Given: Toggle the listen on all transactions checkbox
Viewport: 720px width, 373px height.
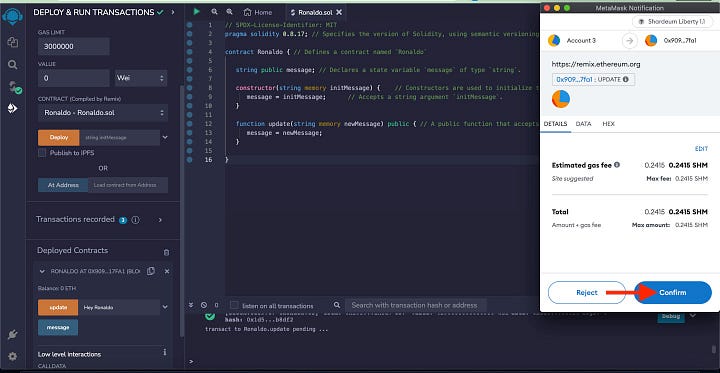Looking at the screenshot, I should pyautogui.click(x=234, y=305).
